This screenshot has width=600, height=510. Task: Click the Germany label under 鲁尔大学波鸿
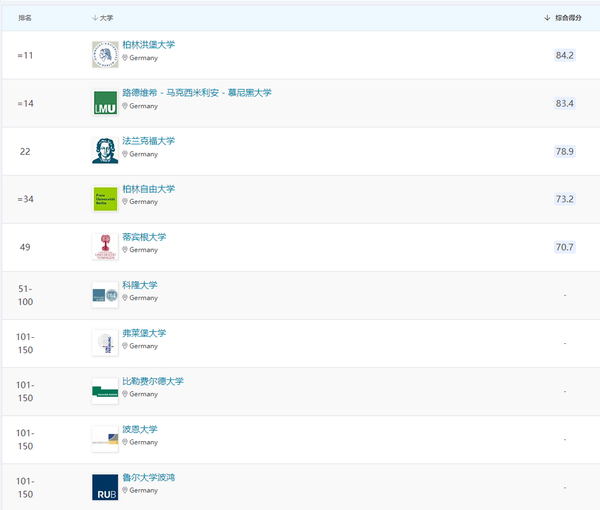143,490
